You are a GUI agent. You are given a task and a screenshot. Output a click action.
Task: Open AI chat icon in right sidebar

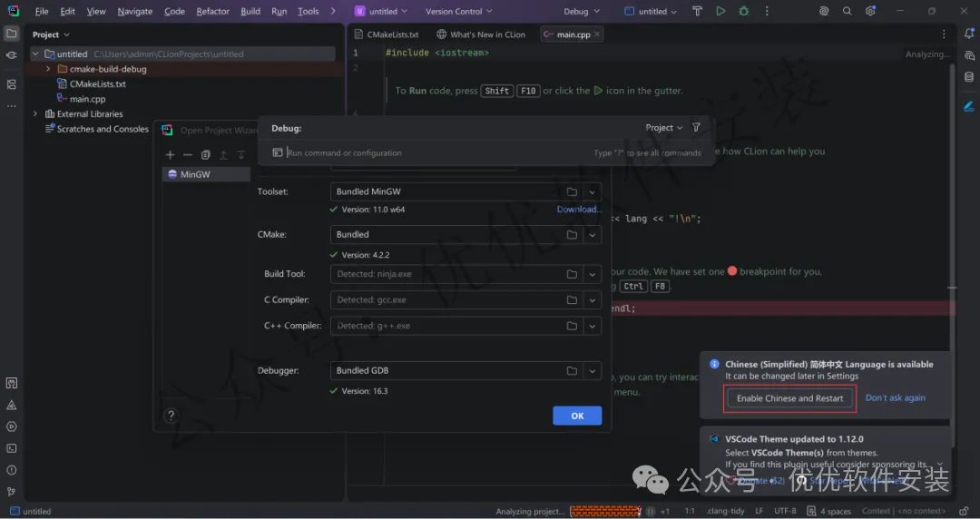(x=969, y=55)
